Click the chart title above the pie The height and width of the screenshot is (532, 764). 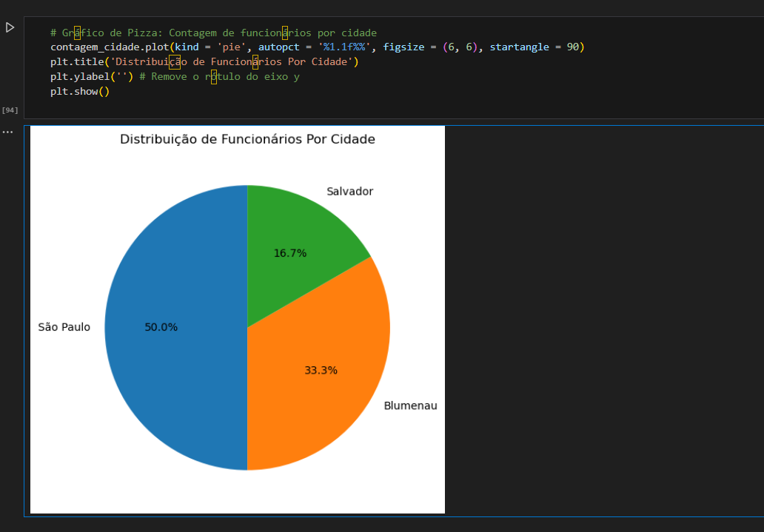point(247,139)
